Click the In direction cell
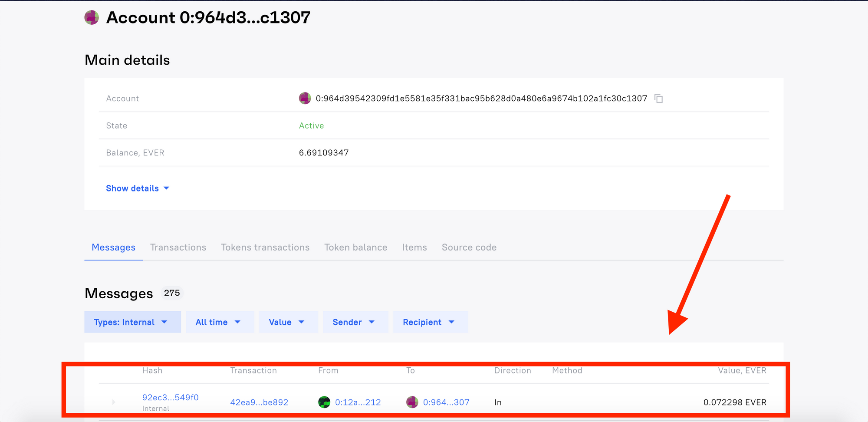868x422 pixels. (x=498, y=402)
